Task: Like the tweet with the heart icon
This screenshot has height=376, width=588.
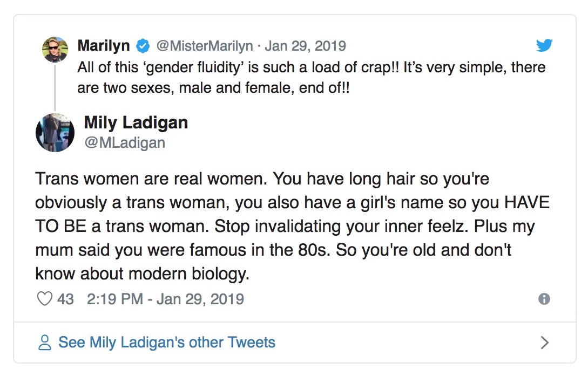Action: pyautogui.click(x=45, y=299)
